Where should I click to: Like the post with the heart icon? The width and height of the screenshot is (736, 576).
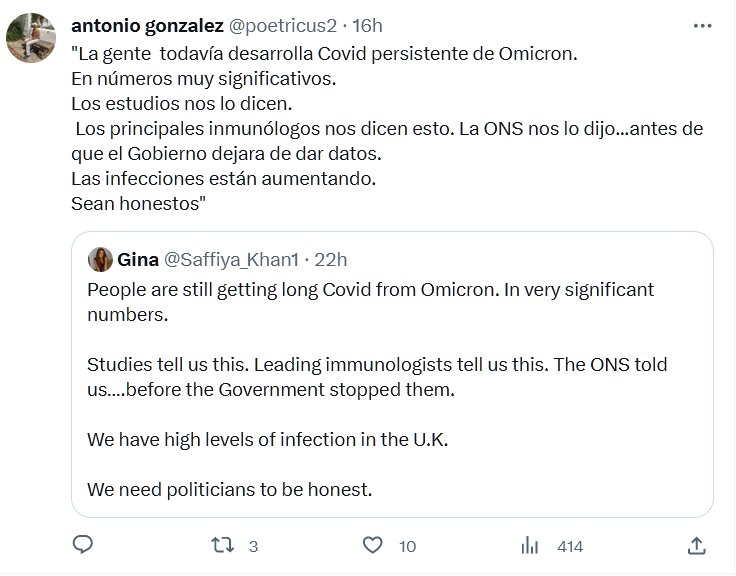pyautogui.click(x=373, y=546)
